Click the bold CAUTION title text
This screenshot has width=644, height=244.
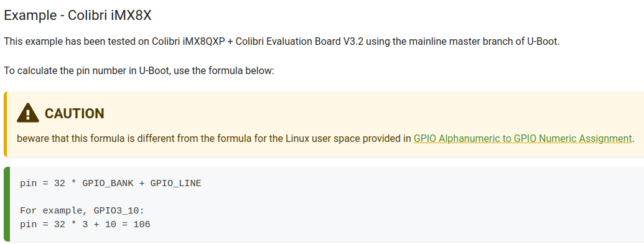tap(74, 113)
